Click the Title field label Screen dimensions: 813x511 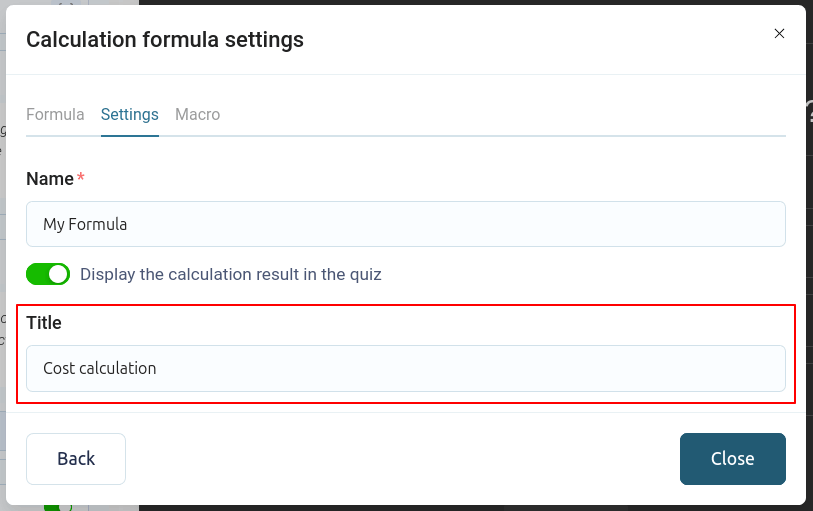(44, 323)
